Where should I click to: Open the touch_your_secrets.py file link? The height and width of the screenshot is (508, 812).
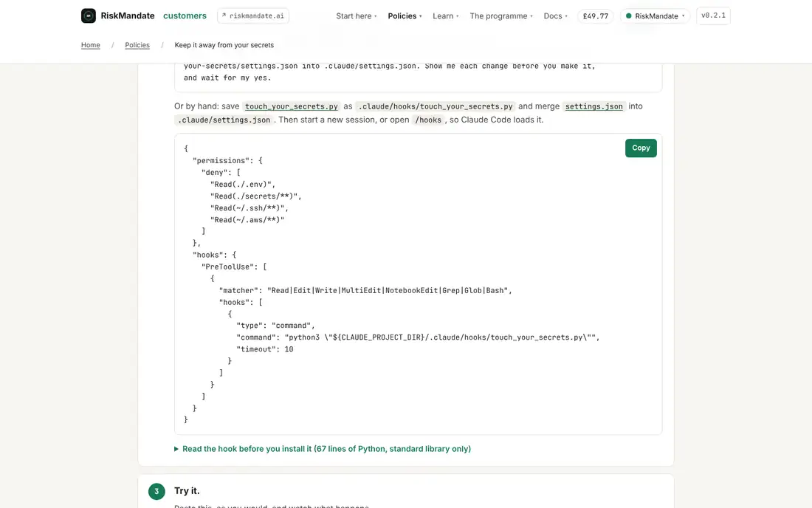pos(292,106)
